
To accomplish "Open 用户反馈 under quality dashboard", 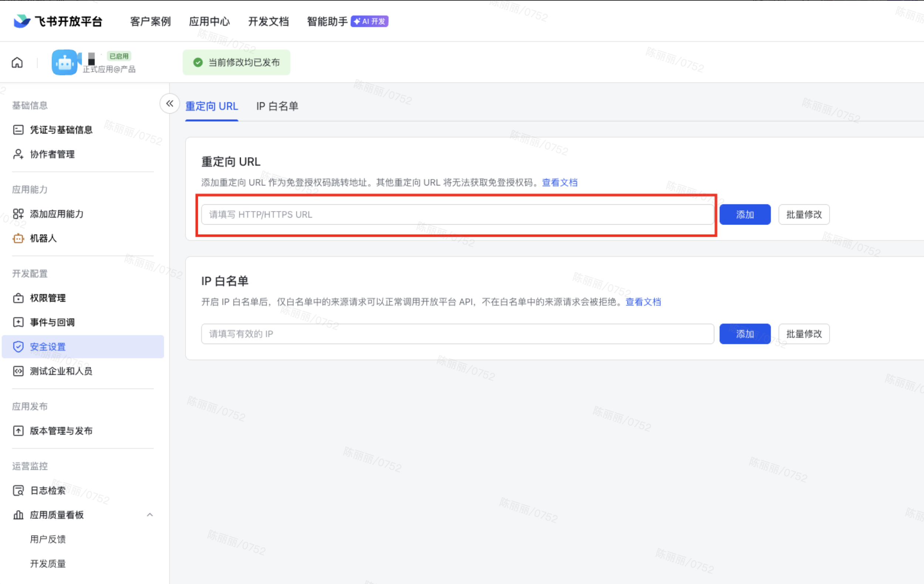I will click(x=48, y=539).
